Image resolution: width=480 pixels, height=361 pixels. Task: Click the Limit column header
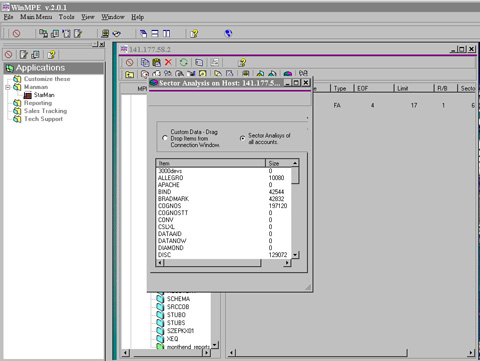(414, 88)
